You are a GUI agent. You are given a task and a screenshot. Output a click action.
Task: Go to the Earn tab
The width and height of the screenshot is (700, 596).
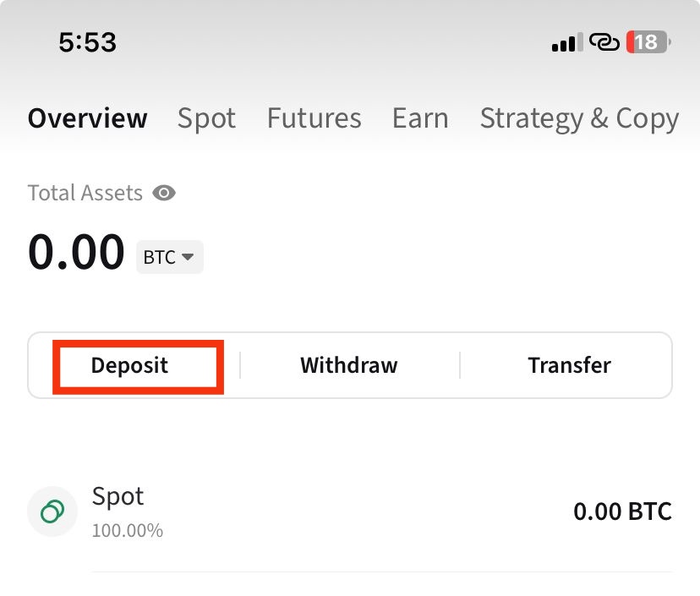click(x=420, y=118)
